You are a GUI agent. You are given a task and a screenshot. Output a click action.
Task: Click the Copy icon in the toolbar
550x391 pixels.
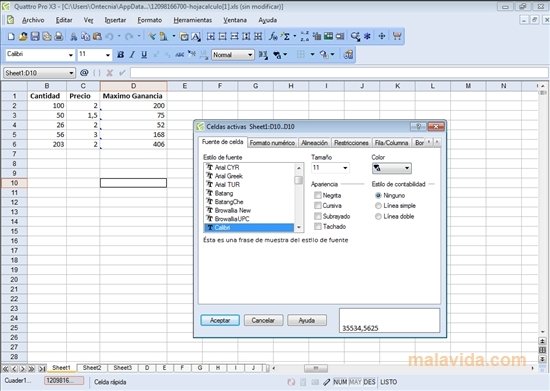(85, 36)
